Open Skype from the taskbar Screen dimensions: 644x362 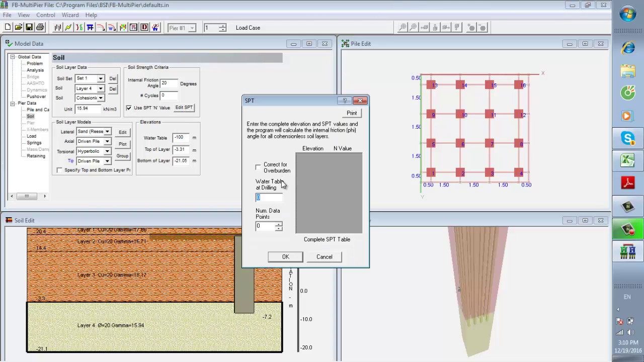coord(627,138)
